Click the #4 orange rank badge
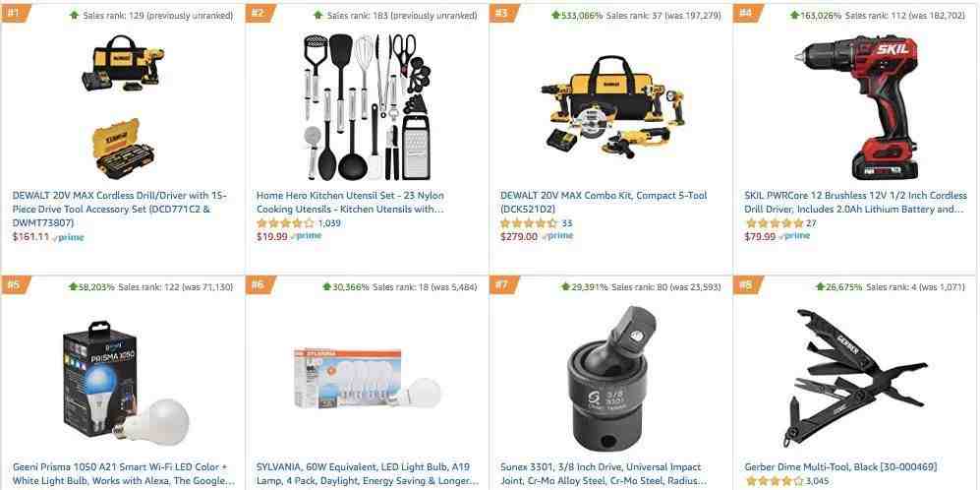Screen dimensions: 980x490 click(746, 13)
